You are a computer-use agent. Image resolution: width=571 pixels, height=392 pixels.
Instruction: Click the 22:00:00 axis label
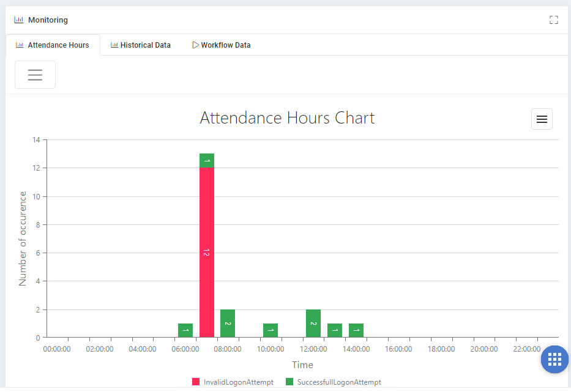point(526,349)
